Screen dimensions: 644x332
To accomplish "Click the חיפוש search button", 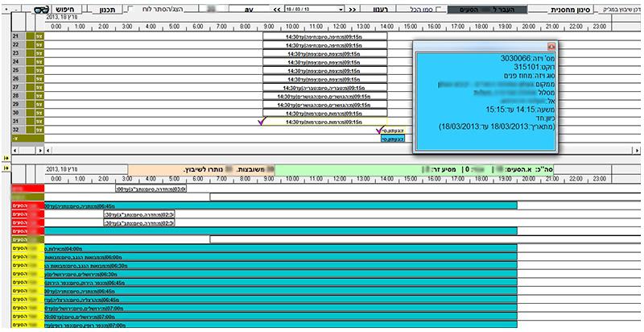I will [65, 9].
